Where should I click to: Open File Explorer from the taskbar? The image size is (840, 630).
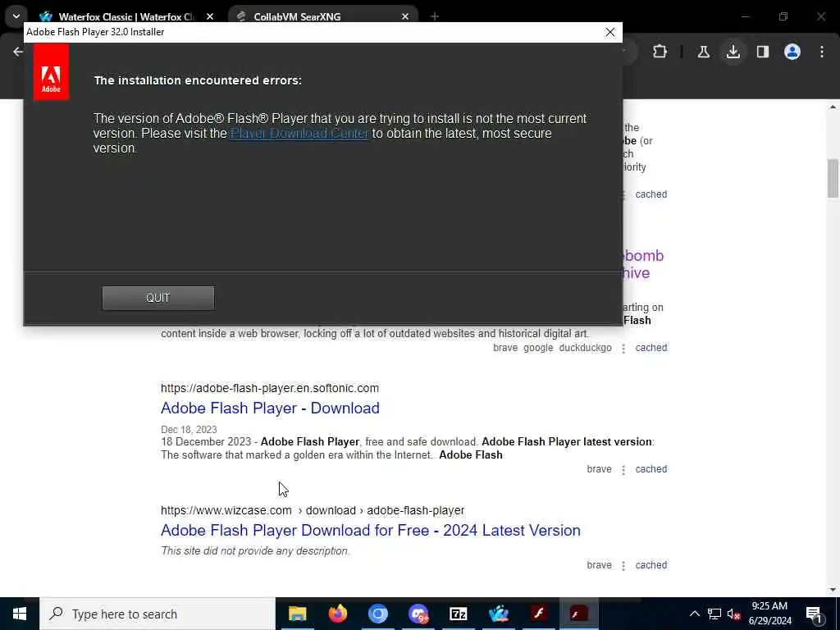pyautogui.click(x=297, y=614)
